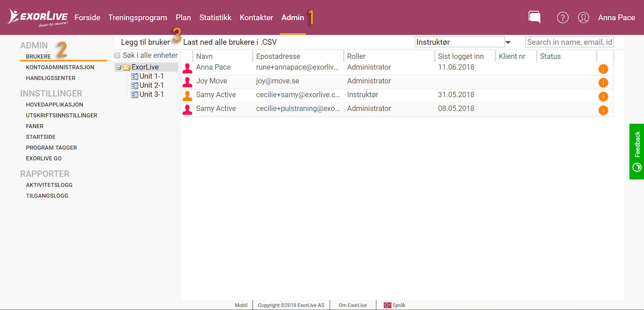The height and width of the screenshot is (310, 644).
Task: Click the Instruktør role filter field
Action: click(x=460, y=42)
